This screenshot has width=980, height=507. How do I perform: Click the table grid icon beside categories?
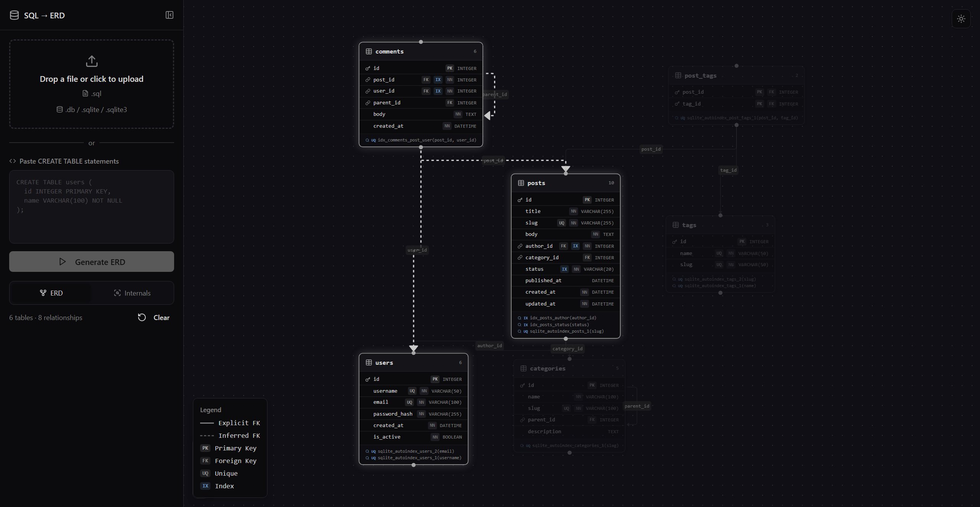point(523,368)
